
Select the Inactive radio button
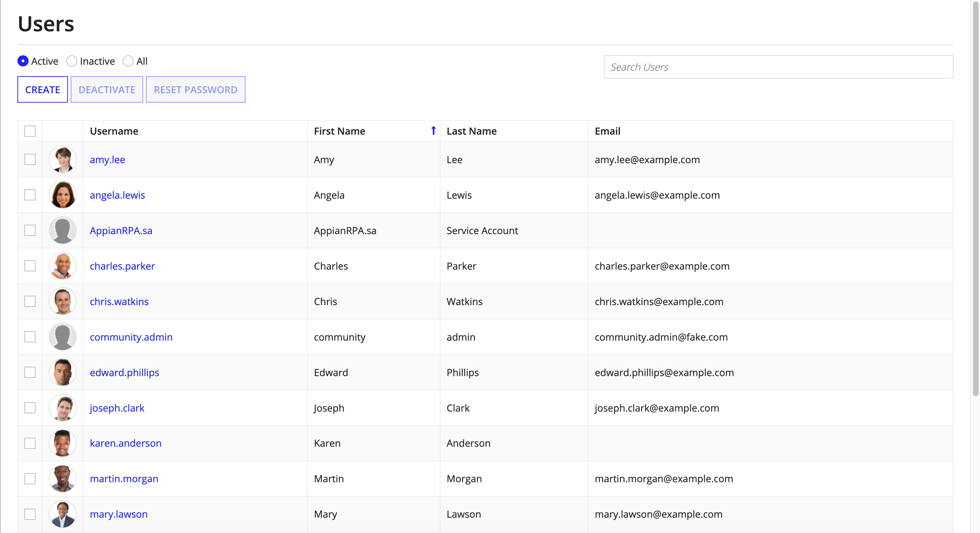(x=71, y=61)
